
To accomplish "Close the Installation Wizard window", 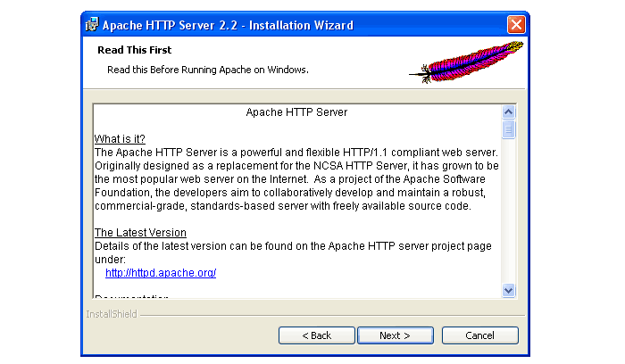I will click(515, 24).
